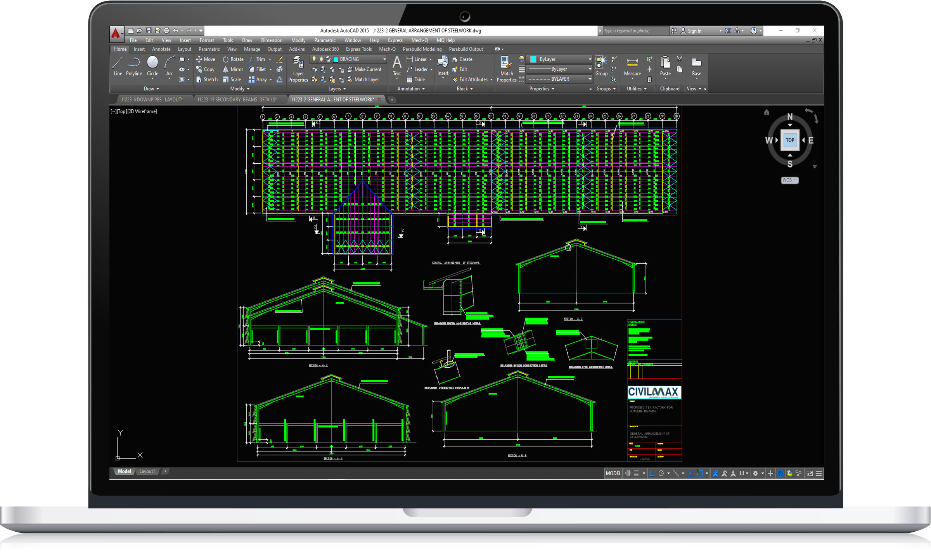Toggle object snap in status bar
Image resolution: width=931 pixels, height=560 pixels.
pos(700,473)
